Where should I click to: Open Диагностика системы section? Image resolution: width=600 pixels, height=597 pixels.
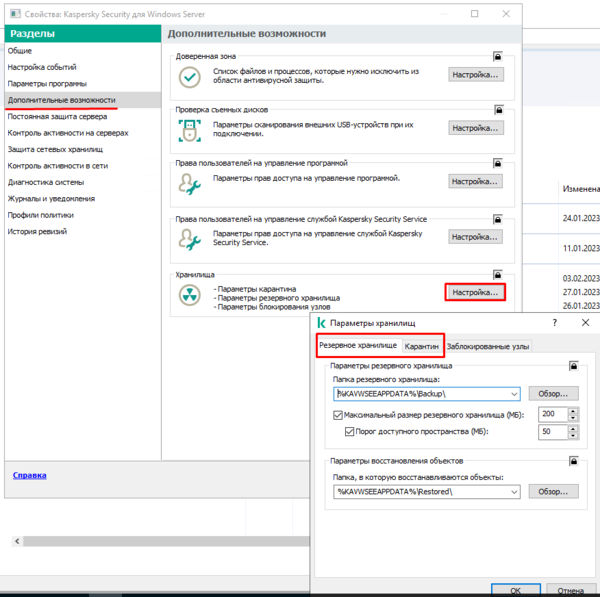[83, 183]
